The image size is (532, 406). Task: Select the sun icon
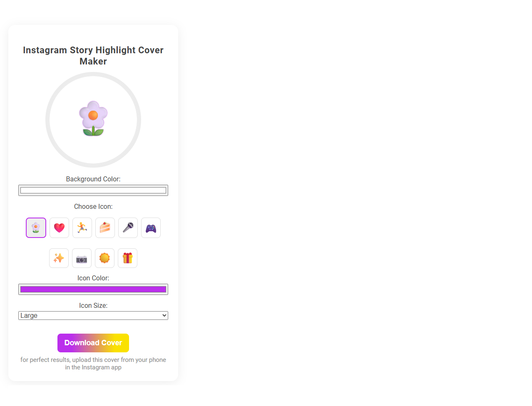104,258
